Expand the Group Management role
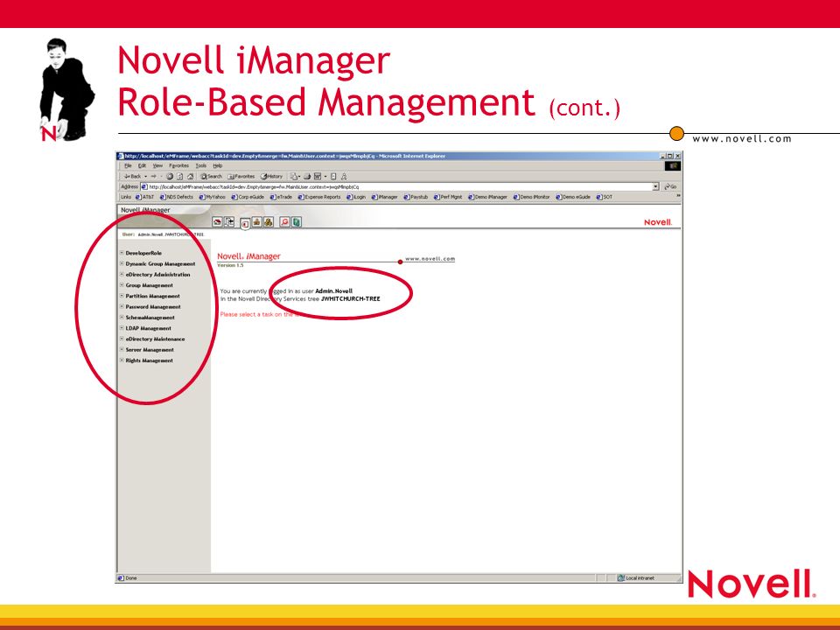The width and height of the screenshot is (840, 630). tap(122, 285)
